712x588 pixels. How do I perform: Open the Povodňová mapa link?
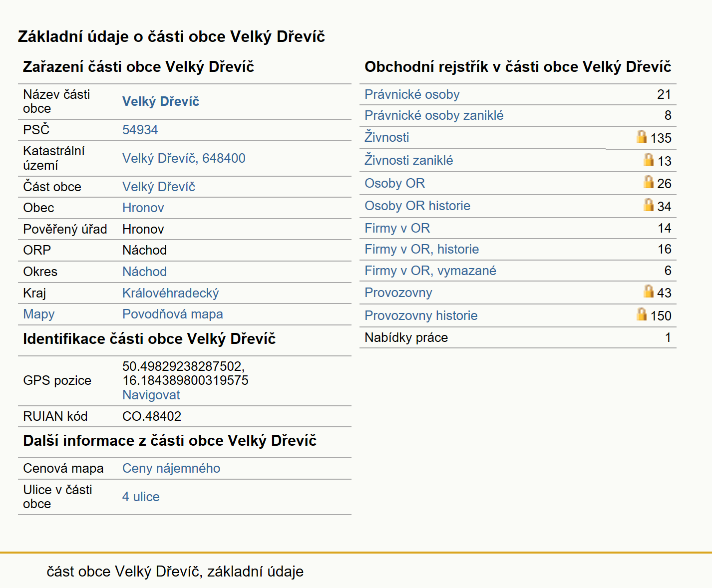(173, 314)
